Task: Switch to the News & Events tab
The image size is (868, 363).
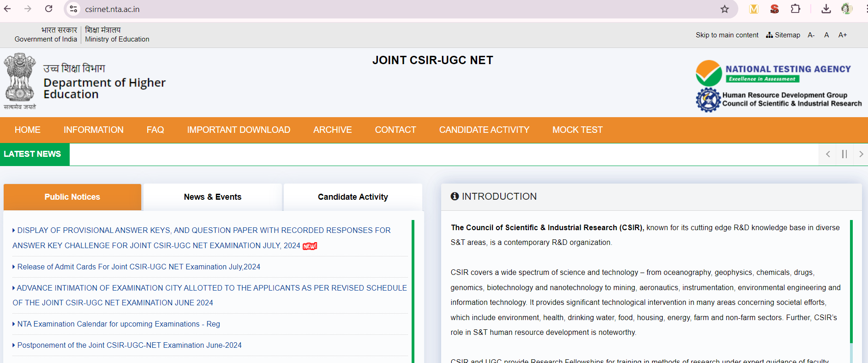Action: click(x=213, y=197)
